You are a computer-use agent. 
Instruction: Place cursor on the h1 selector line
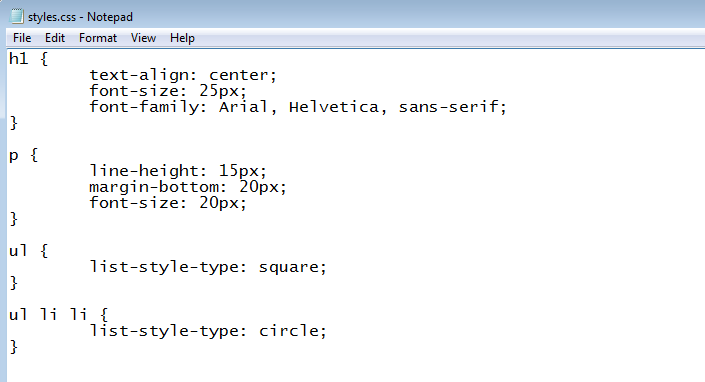pyautogui.click(x=28, y=59)
